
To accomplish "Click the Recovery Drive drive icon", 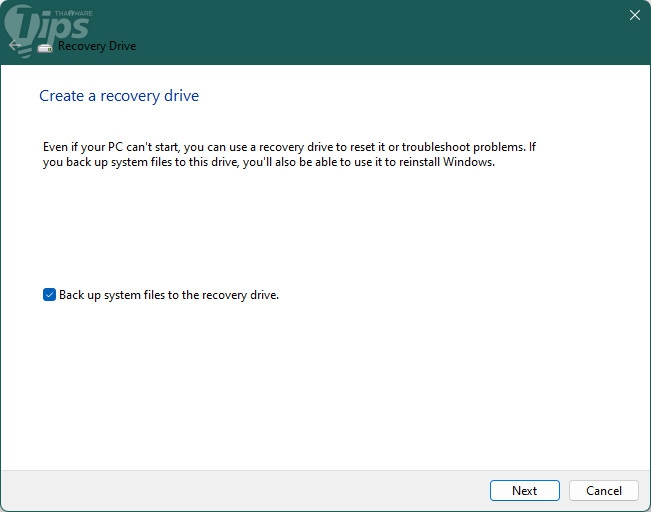I will (45, 48).
